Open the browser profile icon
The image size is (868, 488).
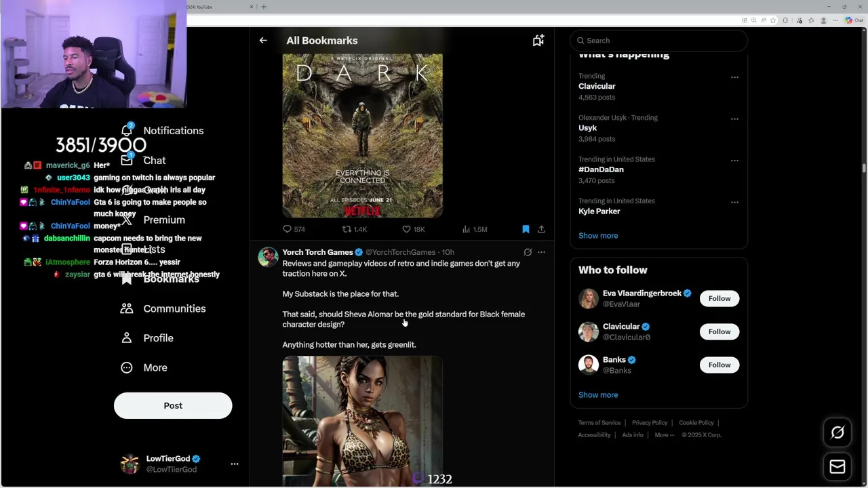coord(823,20)
